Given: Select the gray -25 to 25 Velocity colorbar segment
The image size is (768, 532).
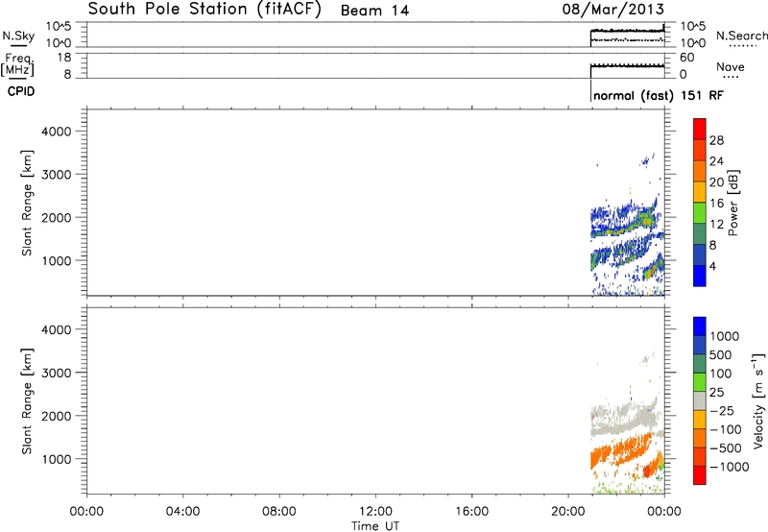Looking at the screenshot, I should [x=700, y=400].
